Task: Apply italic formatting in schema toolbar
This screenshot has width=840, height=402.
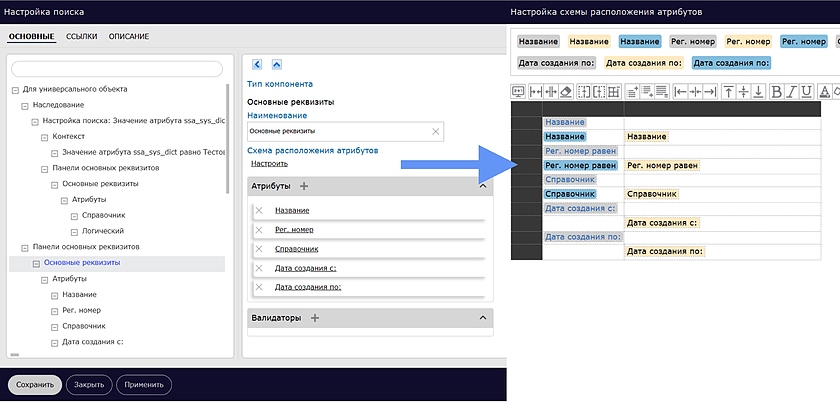Action: (x=793, y=91)
